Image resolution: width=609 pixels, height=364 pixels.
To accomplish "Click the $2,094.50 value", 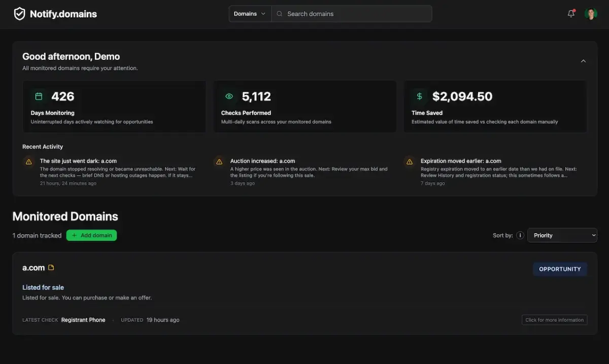I will (462, 96).
